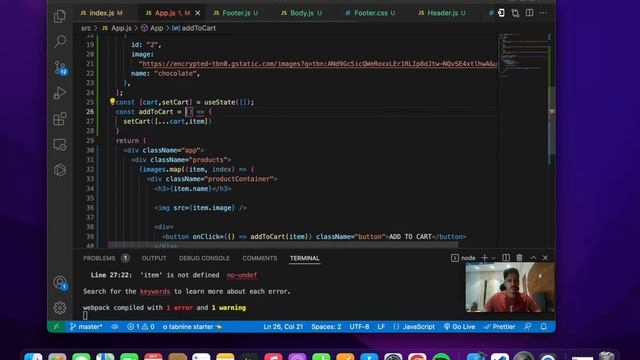This screenshot has height=360, width=640.
Task: Close the terminal panel with X
Action: click(x=545, y=258)
